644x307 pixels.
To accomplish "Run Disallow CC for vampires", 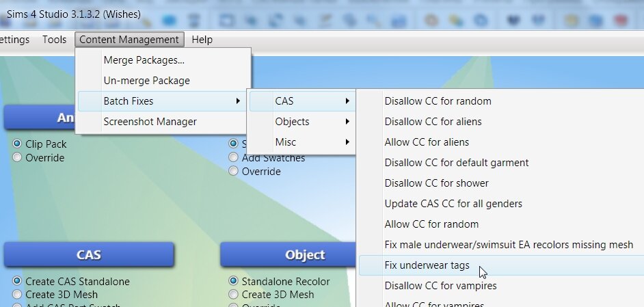I will pyautogui.click(x=501, y=286).
